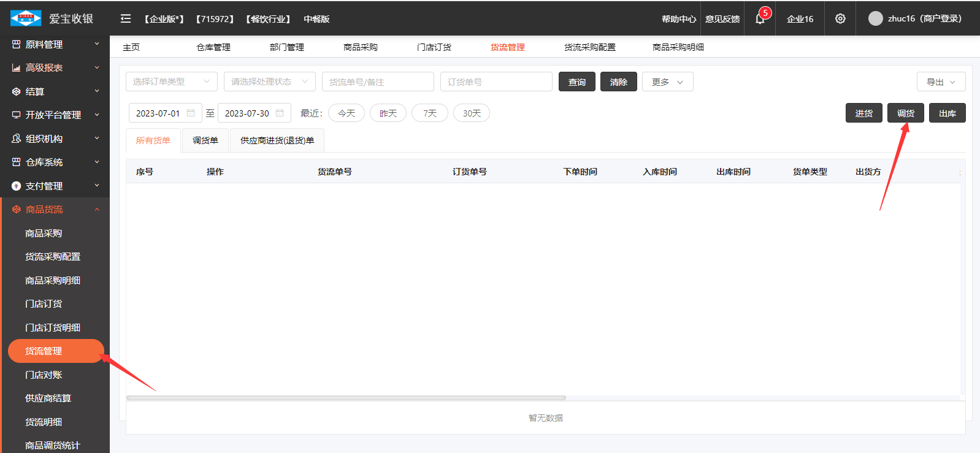Open the 请选择处理状态 dropdown
The image size is (980, 453).
tap(269, 82)
